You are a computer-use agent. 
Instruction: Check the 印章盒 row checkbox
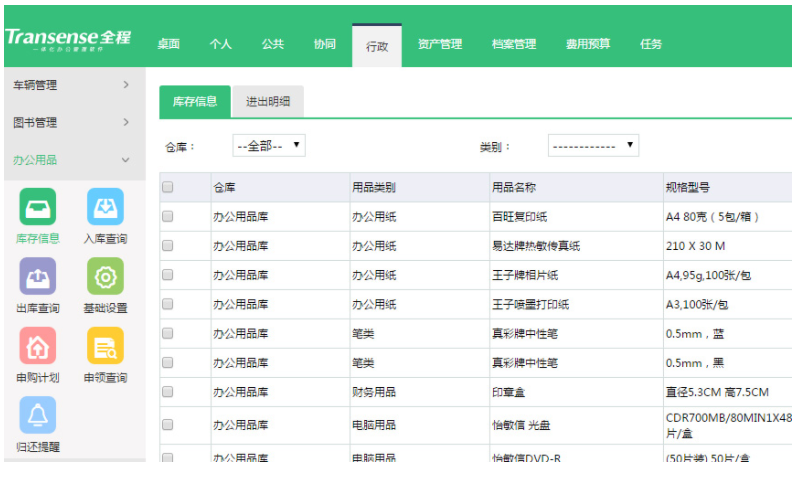pyautogui.click(x=168, y=392)
